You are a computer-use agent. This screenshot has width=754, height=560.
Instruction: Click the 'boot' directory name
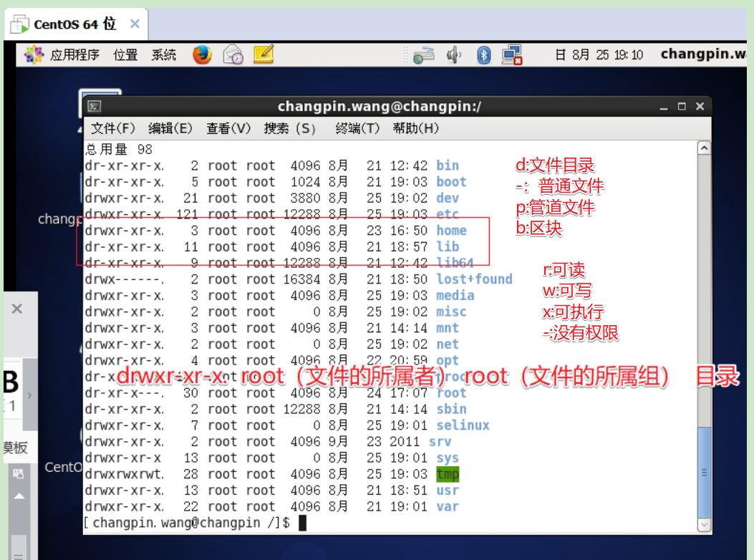pyautogui.click(x=452, y=182)
